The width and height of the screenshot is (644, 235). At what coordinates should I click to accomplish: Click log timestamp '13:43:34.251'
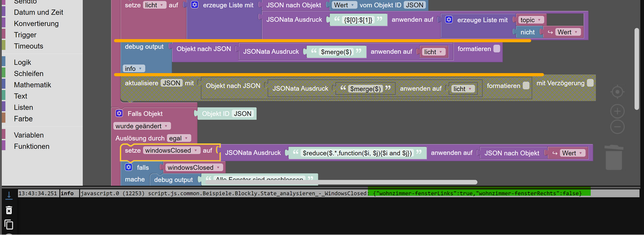click(x=38, y=193)
